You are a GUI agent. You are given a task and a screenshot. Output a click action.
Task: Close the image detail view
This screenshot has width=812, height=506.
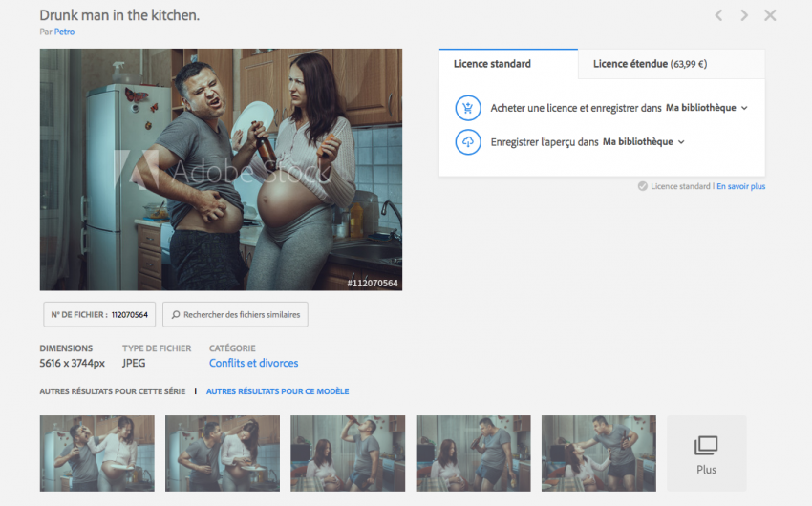tap(770, 15)
